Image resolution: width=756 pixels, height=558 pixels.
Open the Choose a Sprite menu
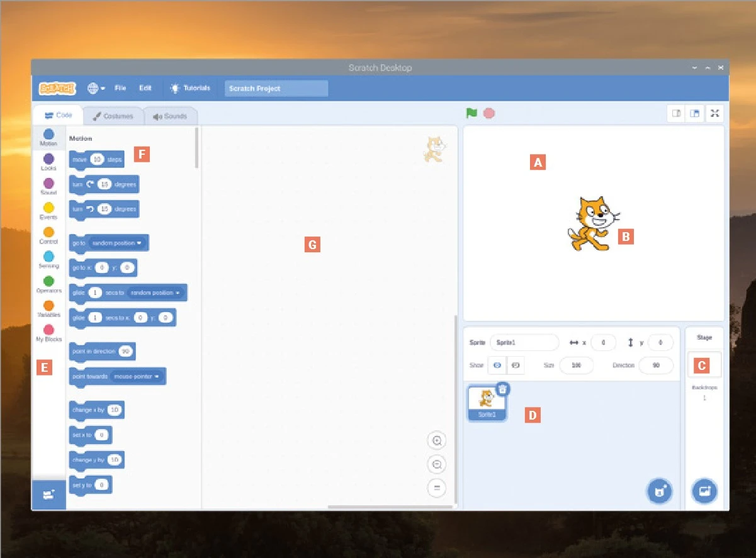tap(659, 491)
